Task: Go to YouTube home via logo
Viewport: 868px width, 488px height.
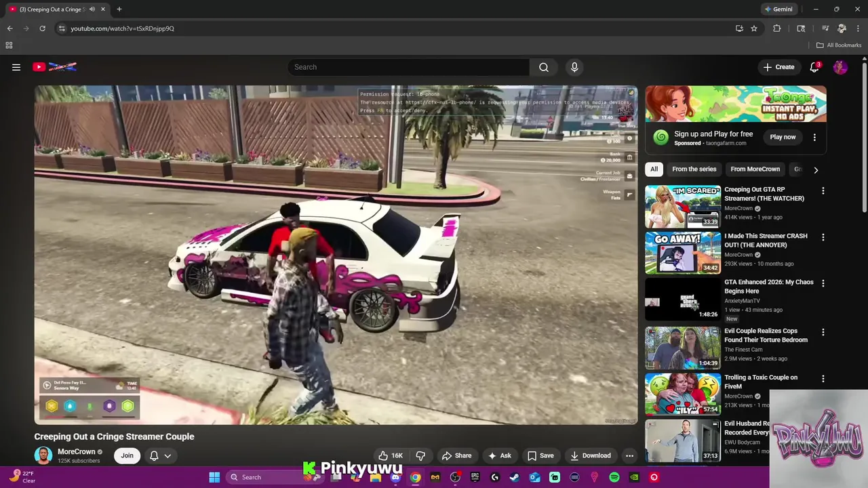Action: click(x=54, y=67)
